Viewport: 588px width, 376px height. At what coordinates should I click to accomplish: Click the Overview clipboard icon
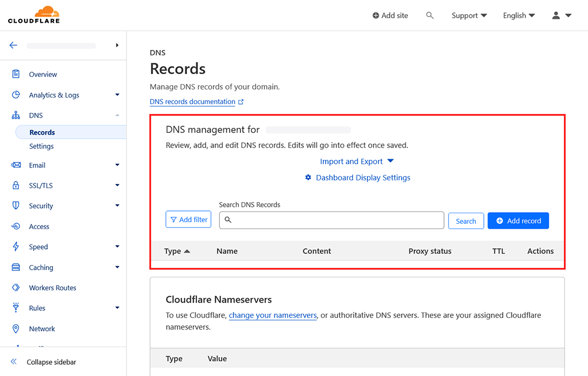pos(16,74)
